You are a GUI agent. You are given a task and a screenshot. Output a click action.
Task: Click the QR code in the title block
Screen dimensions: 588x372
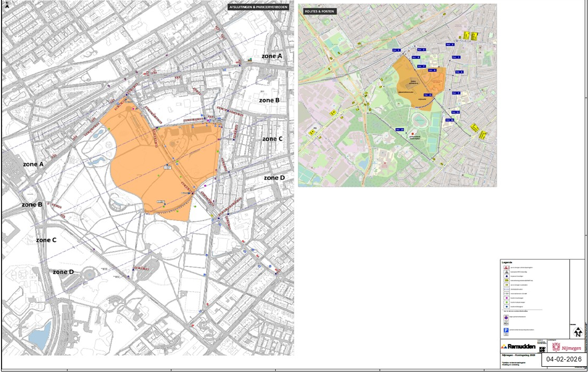pyautogui.click(x=542, y=349)
